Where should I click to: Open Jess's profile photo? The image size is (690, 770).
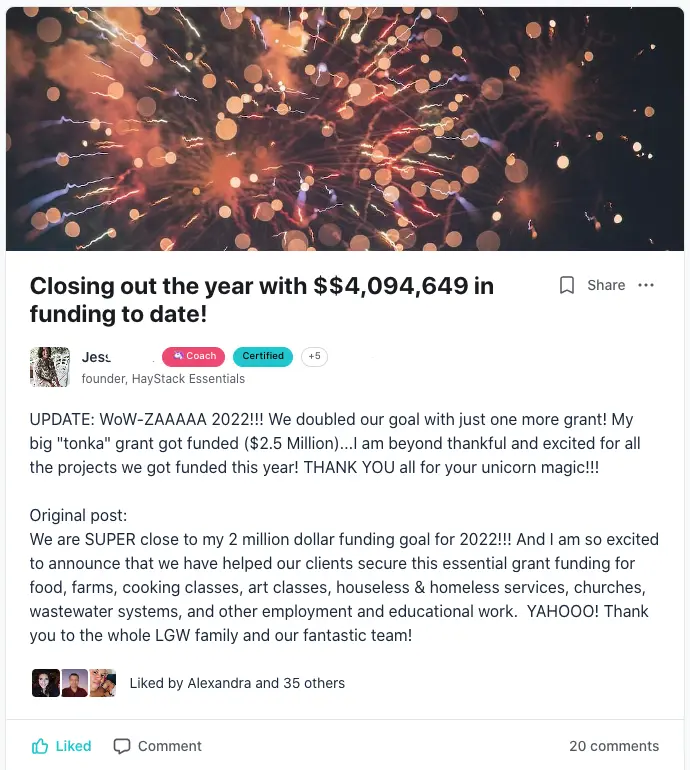tap(50, 367)
